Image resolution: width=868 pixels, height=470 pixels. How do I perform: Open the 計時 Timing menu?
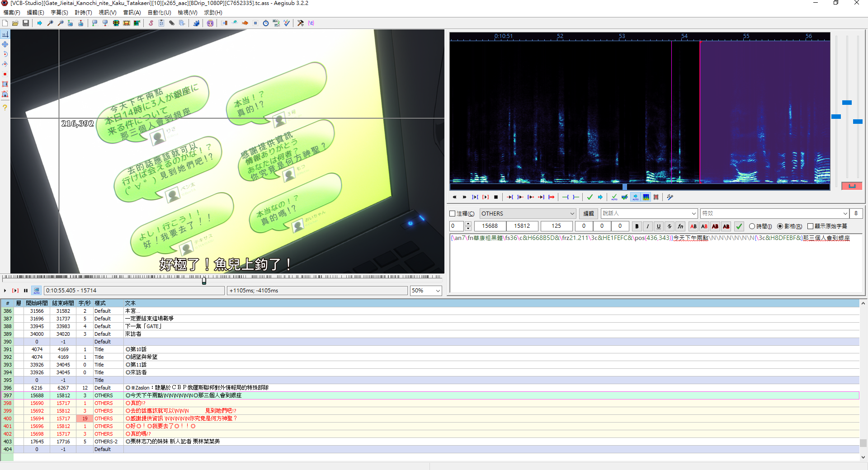tap(83, 13)
